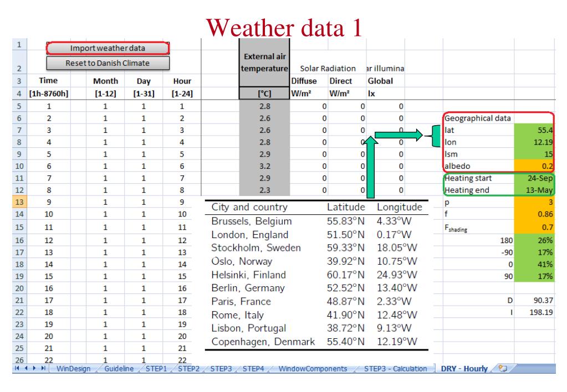Screen dimensions: 567x392
Task: Open the STEP2 sheet tab
Action: (x=189, y=369)
